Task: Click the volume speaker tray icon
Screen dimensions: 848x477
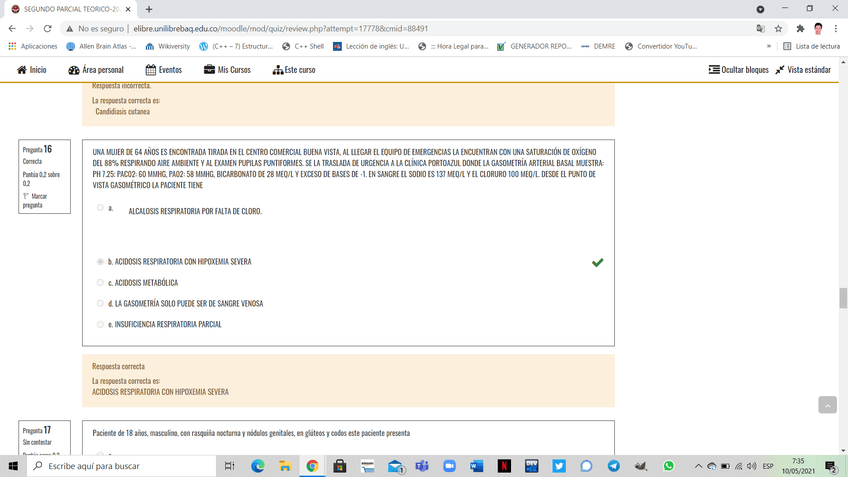Action: point(752,466)
